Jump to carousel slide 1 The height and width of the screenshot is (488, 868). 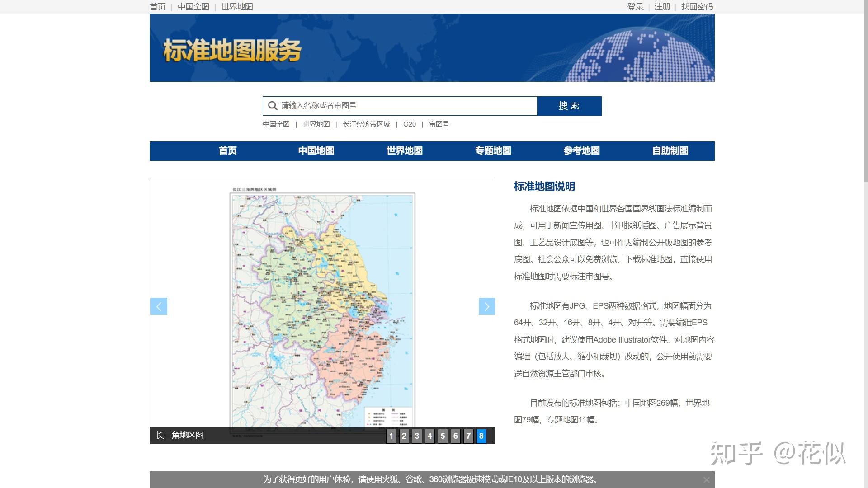tap(391, 436)
